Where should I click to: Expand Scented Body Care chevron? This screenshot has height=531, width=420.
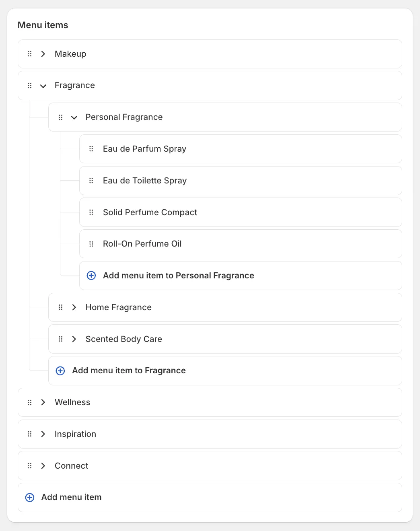tap(74, 339)
